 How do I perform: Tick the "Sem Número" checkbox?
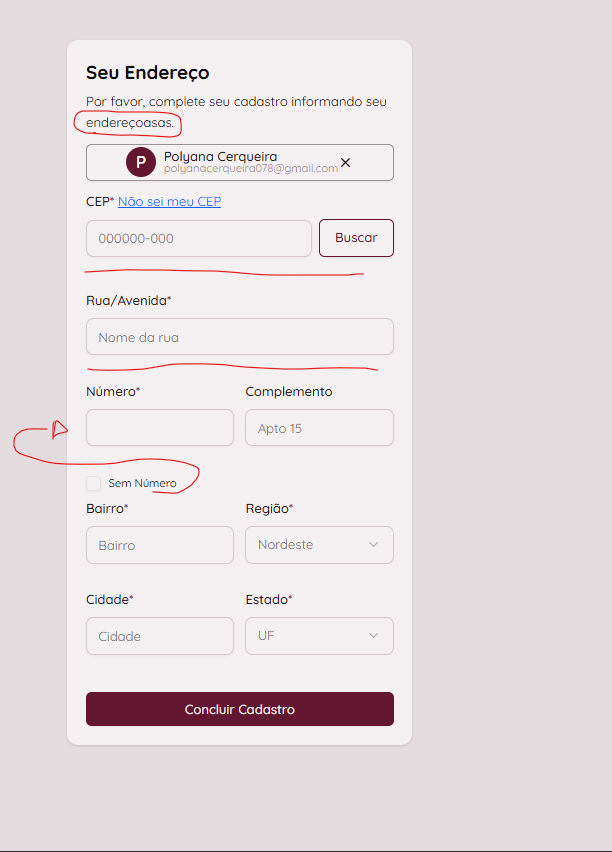94,484
